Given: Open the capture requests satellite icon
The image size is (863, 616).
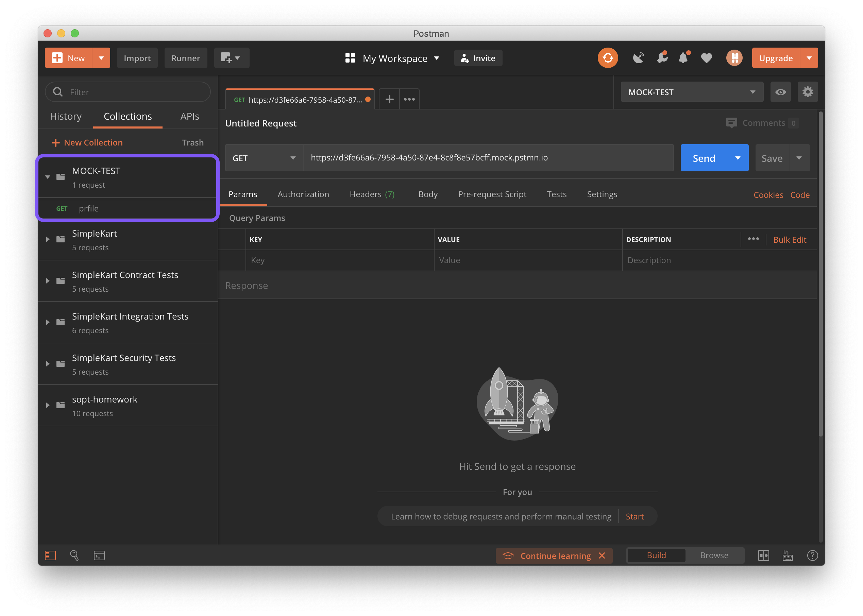Looking at the screenshot, I should (639, 58).
